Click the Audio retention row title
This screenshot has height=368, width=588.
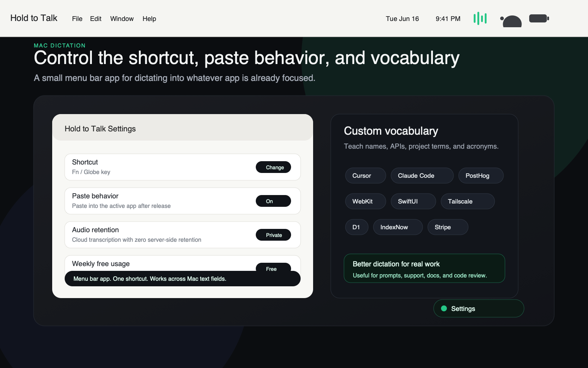click(x=96, y=230)
